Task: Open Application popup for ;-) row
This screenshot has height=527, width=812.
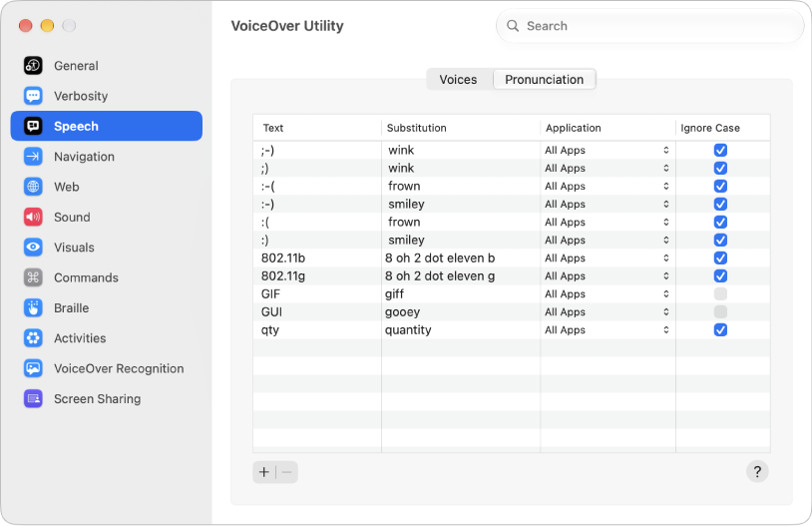Action: tap(607, 151)
